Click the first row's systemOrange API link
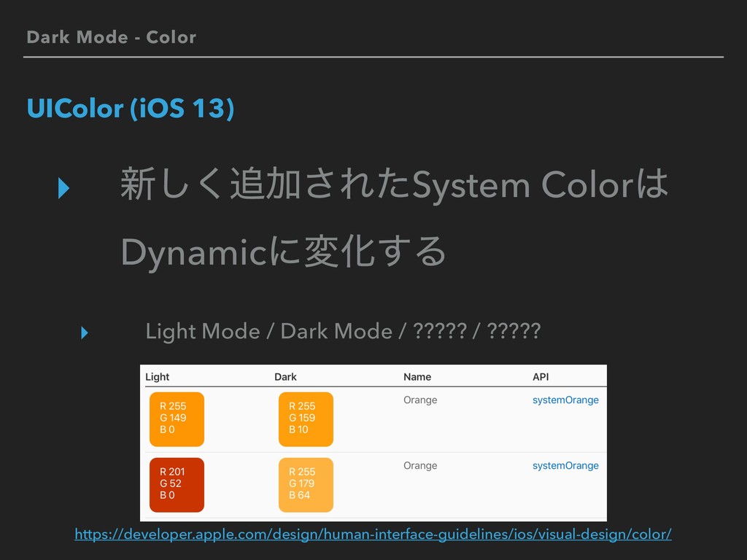 [x=565, y=400]
